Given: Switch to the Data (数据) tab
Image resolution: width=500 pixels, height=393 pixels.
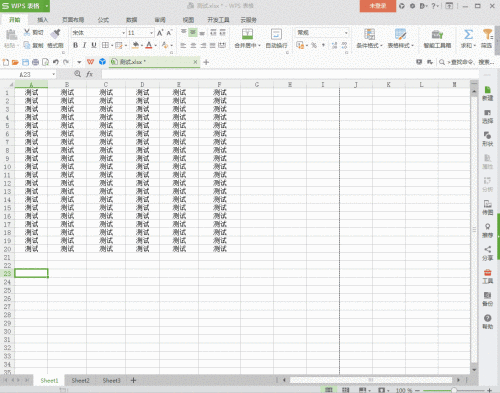Looking at the screenshot, I should (132, 20).
